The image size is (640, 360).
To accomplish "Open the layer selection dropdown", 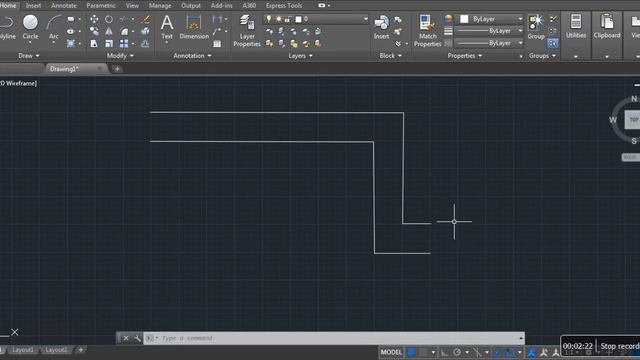I will pos(365,19).
